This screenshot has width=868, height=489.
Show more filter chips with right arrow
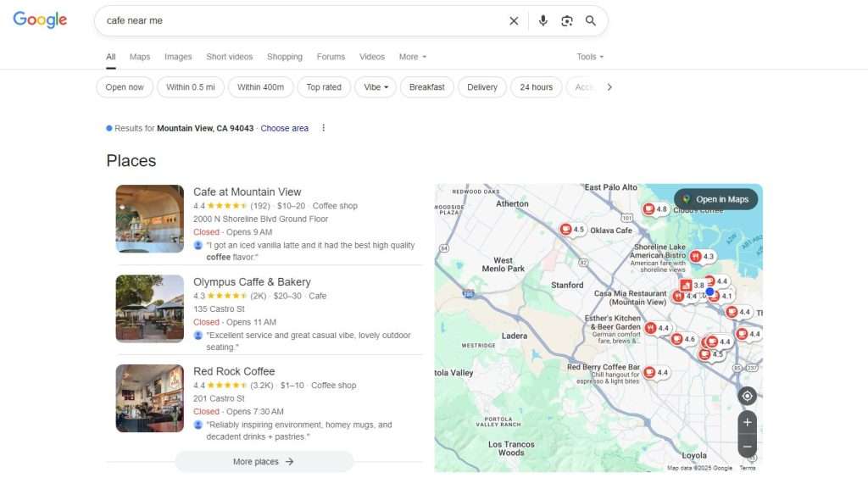(x=609, y=86)
